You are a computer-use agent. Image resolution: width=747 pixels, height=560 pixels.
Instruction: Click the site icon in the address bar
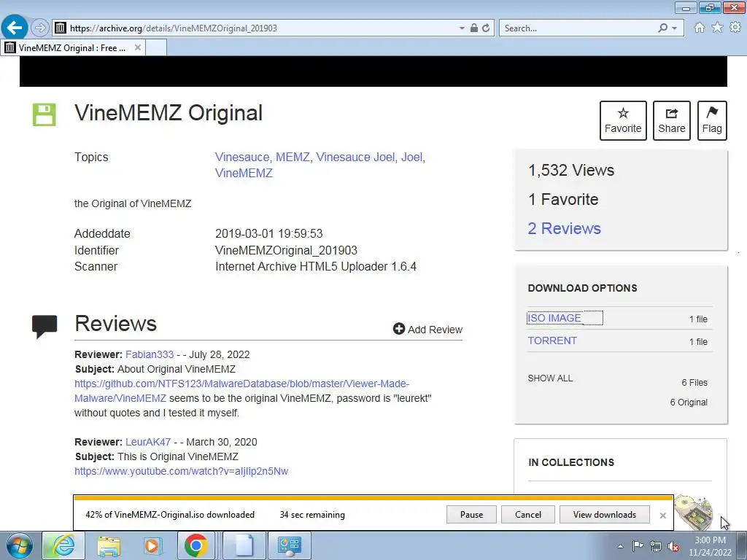point(60,28)
